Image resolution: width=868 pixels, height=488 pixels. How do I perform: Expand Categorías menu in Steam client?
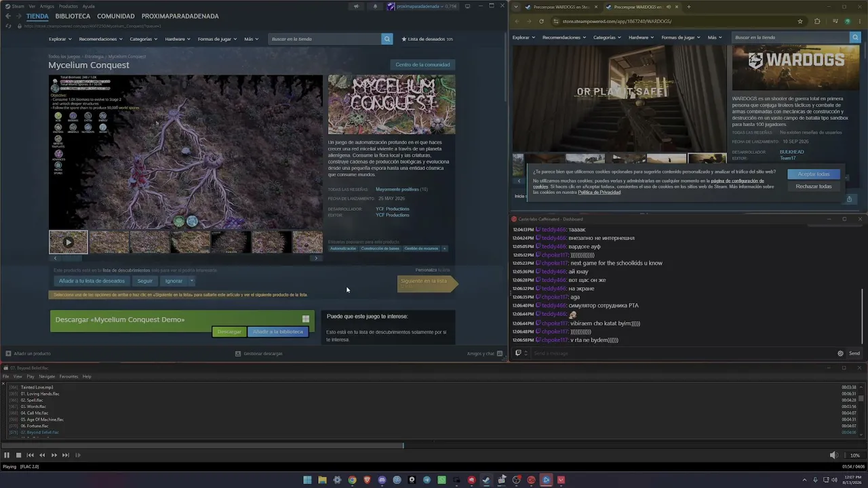(144, 39)
